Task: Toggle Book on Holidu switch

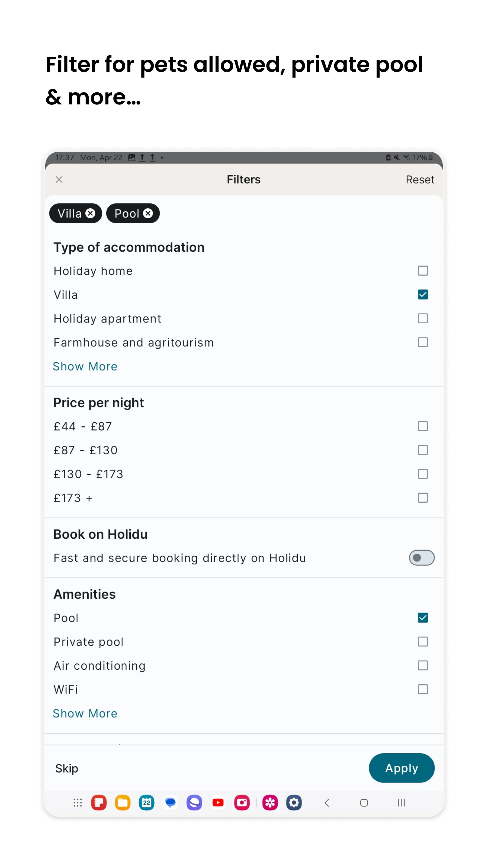Action: pyautogui.click(x=421, y=558)
